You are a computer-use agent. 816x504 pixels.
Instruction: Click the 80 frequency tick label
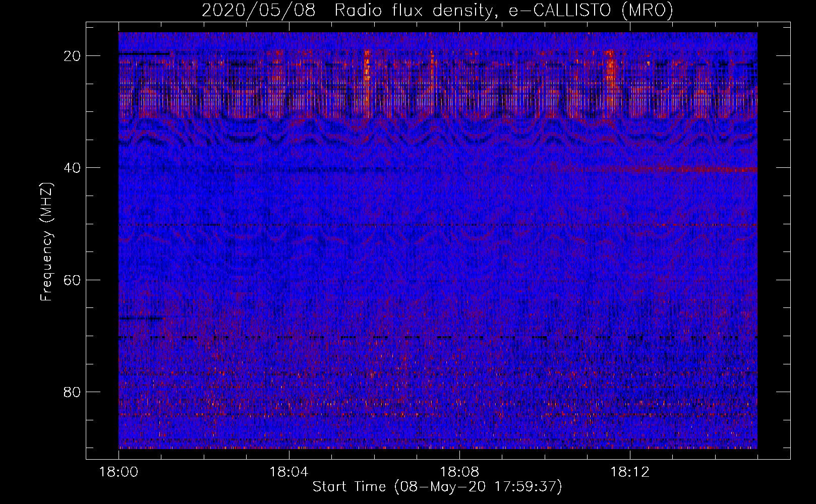[x=73, y=392]
